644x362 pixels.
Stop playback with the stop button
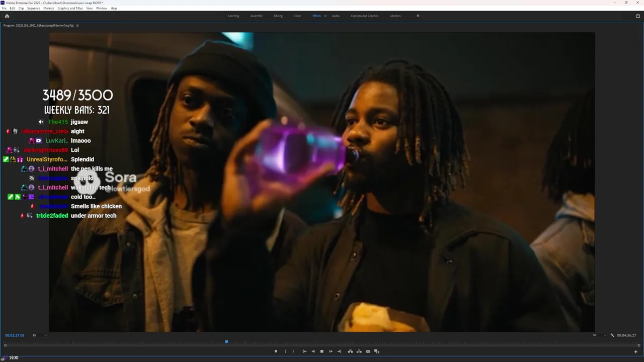[x=322, y=351]
